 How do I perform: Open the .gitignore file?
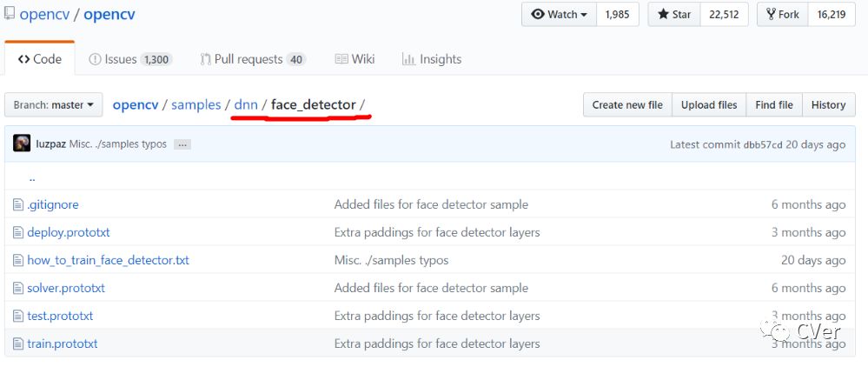point(53,204)
